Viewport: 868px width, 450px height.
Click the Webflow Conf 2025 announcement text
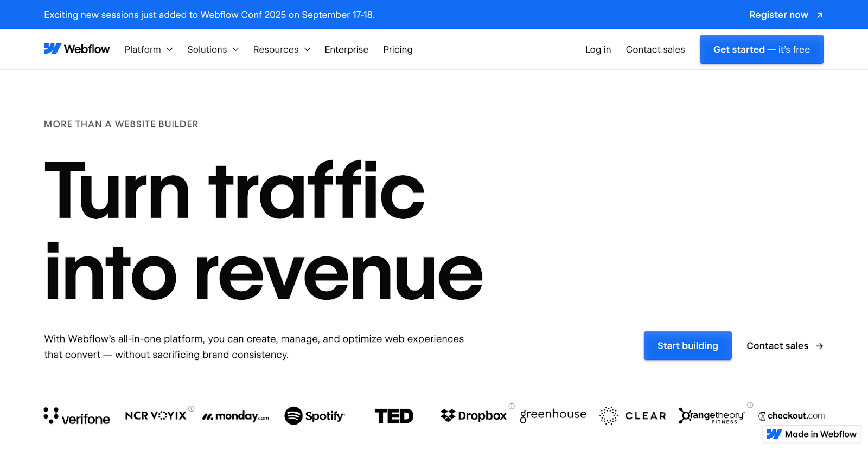209,15
